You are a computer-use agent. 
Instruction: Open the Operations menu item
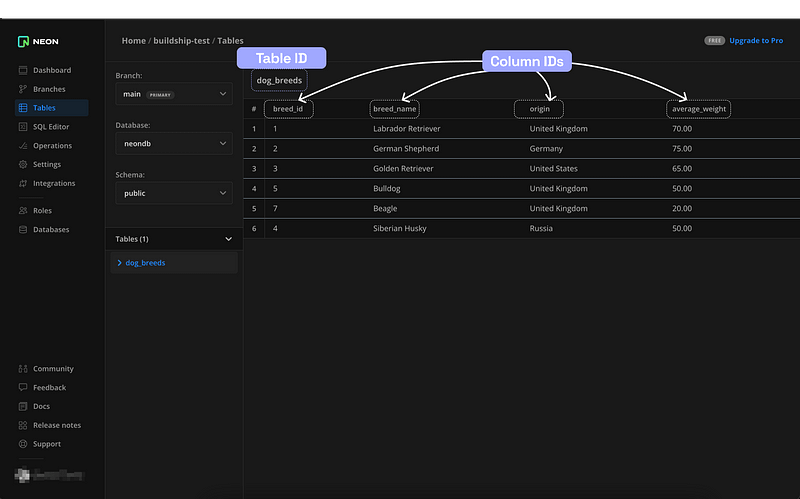pos(53,145)
